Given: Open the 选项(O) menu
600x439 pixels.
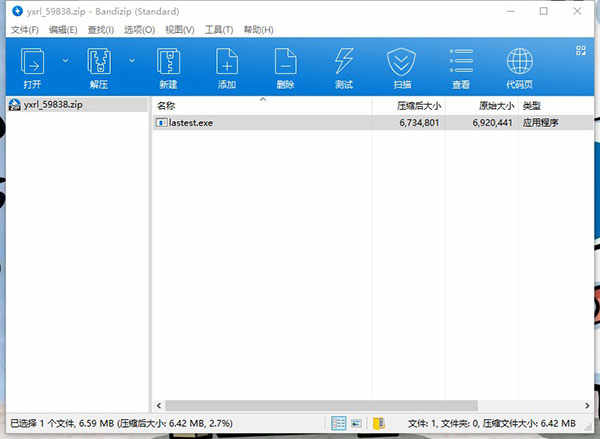Looking at the screenshot, I should coord(139,29).
